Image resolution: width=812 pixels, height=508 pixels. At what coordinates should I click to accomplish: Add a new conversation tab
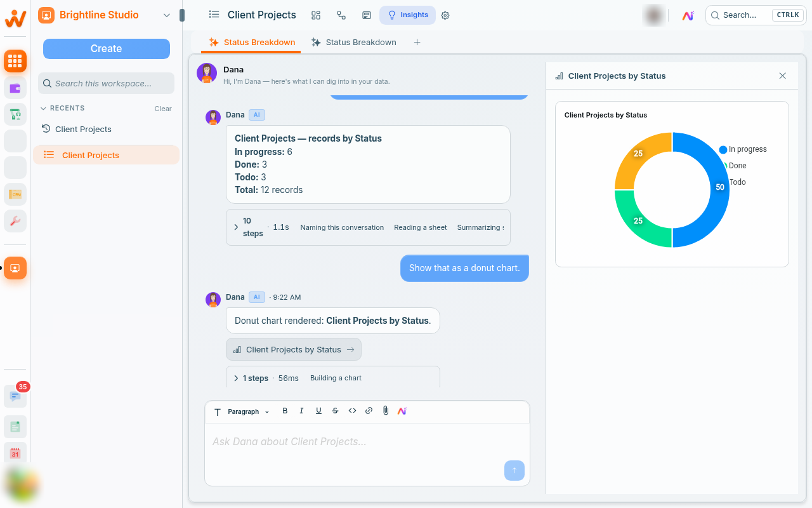417,43
